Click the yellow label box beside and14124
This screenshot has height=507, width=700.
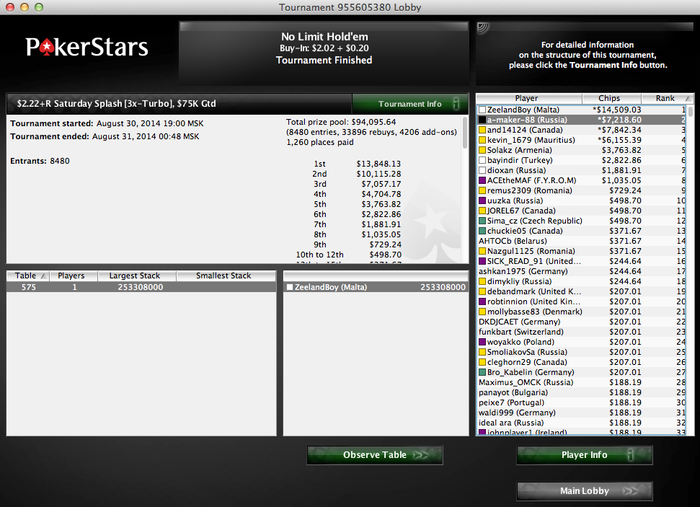[482, 130]
